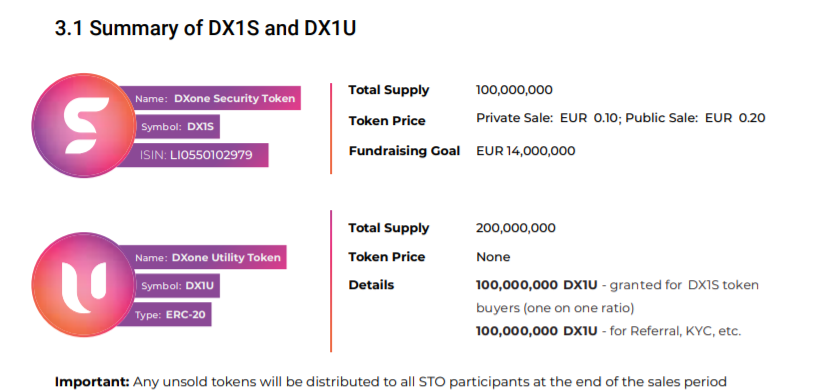Click the DX1S security token S logo
This screenshot has width=824, height=390.
click(84, 125)
